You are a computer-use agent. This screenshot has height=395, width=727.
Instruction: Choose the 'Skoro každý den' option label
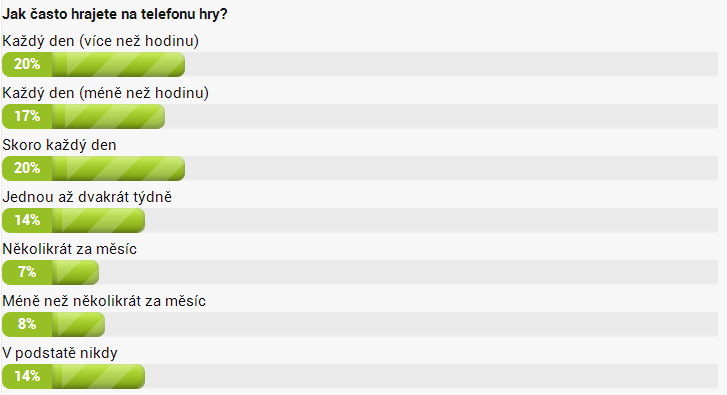(59, 145)
